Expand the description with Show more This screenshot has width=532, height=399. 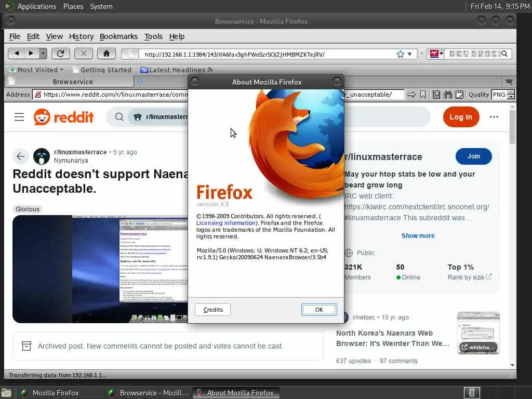click(418, 235)
